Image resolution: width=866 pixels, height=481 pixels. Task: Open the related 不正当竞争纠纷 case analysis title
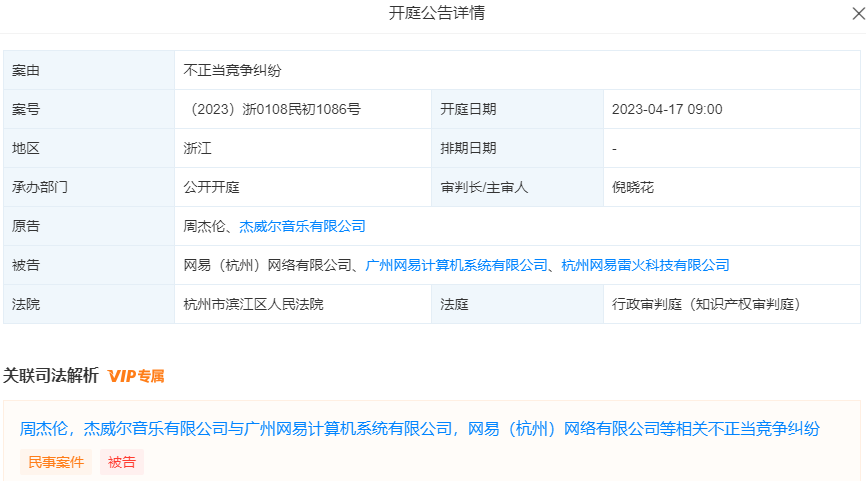pos(420,429)
